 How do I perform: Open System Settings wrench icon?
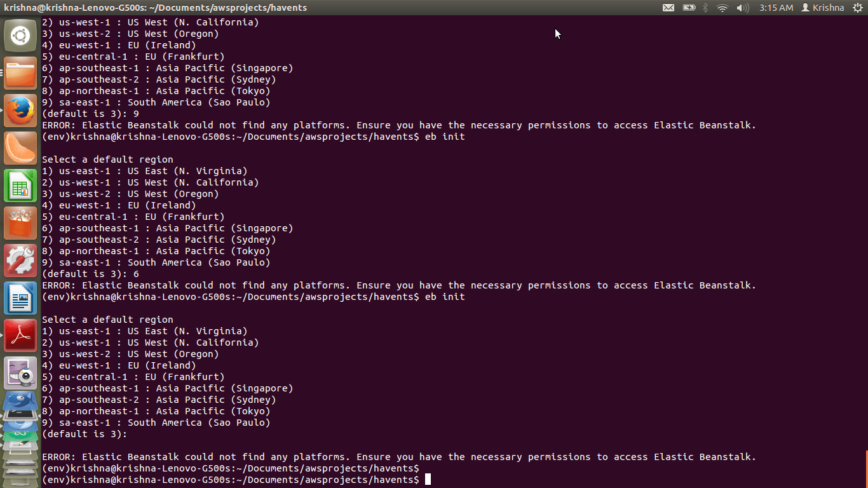(20, 261)
